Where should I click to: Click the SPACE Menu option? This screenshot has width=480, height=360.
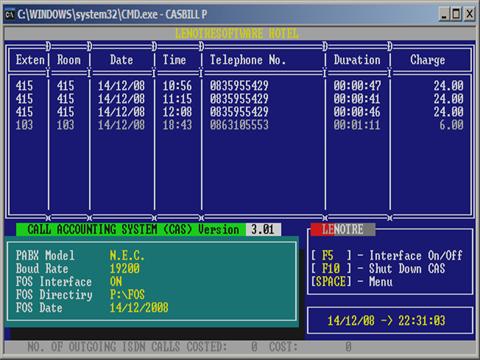352,282
